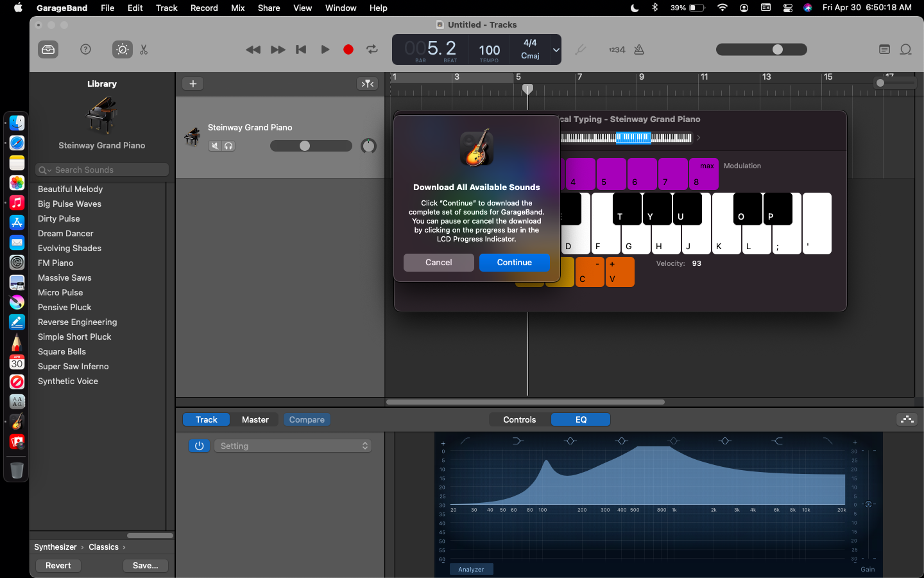
Task: Click the Fast Forward transport button
Action: [x=278, y=49]
